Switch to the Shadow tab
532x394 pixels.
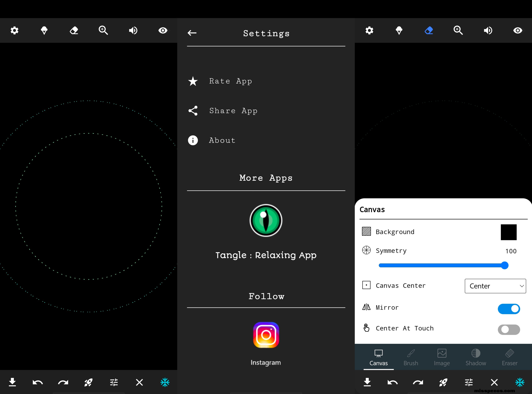476,357
